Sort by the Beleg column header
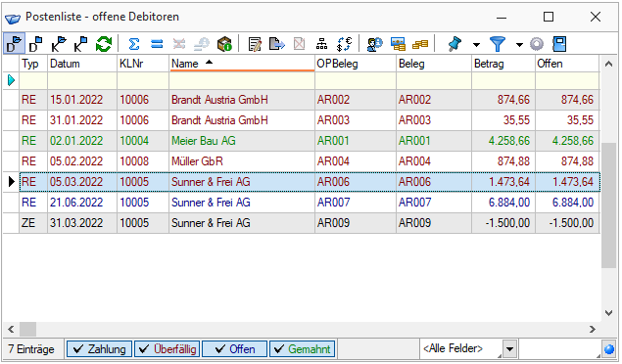 click(434, 64)
